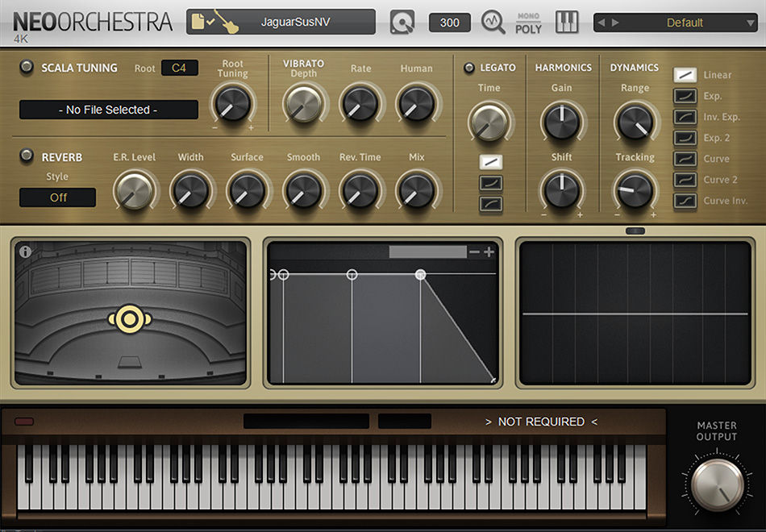Screen dimensions: 766x532
Task: Click the instrument file icon beside JaguarSusNV
Action: click(198, 22)
